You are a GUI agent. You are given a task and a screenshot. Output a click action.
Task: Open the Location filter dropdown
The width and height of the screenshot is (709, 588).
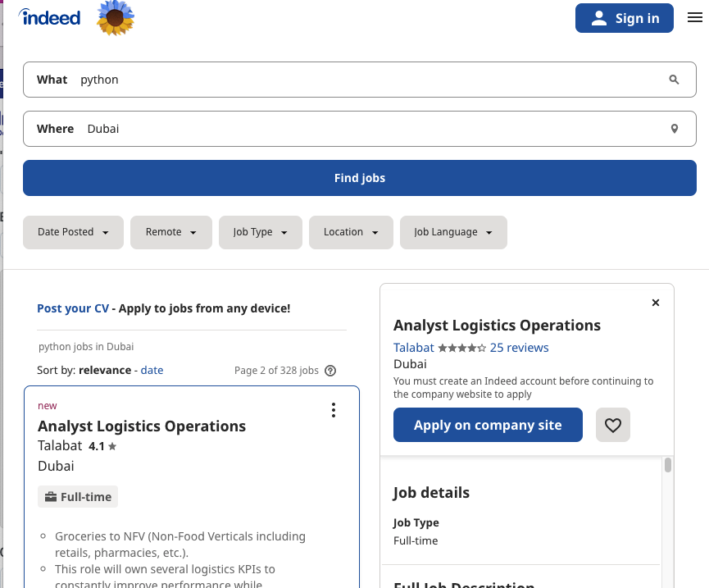(351, 232)
